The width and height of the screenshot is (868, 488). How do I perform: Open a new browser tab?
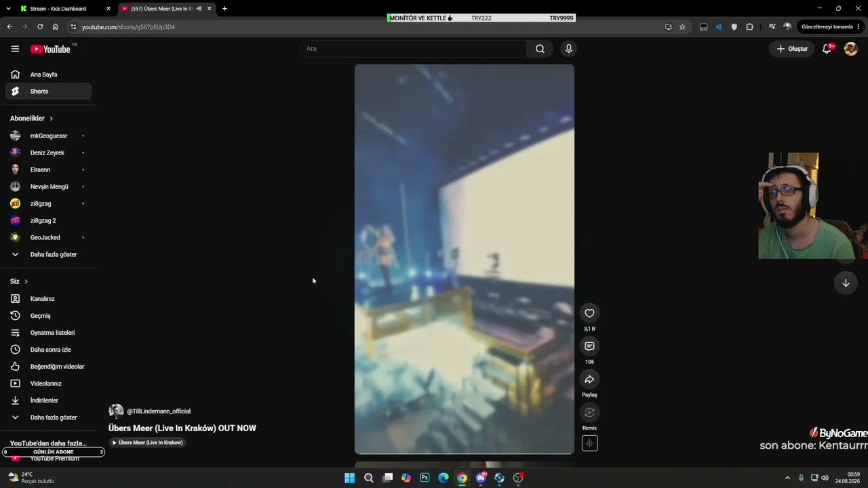click(224, 9)
